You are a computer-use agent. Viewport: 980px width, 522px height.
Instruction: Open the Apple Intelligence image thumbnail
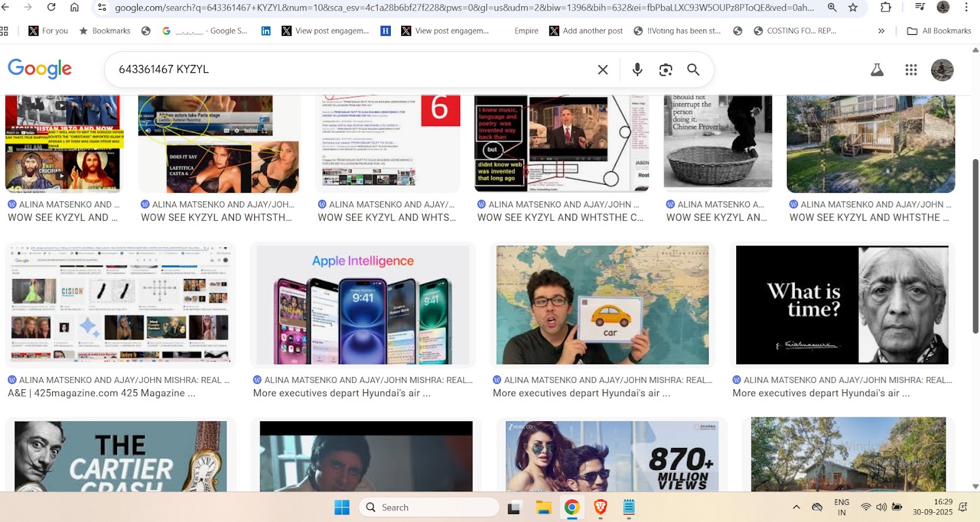click(x=363, y=305)
